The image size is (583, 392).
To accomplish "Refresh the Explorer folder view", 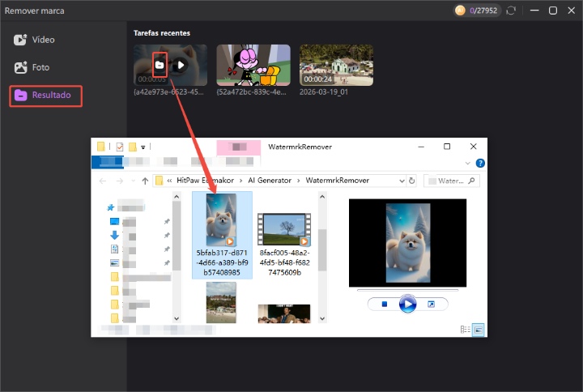I will [x=411, y=181].
